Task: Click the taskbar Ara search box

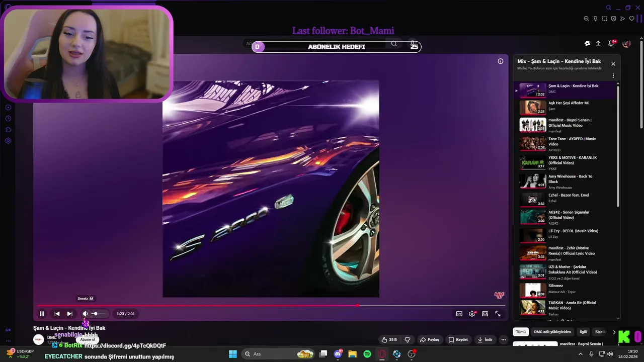Action: [278, 354]
